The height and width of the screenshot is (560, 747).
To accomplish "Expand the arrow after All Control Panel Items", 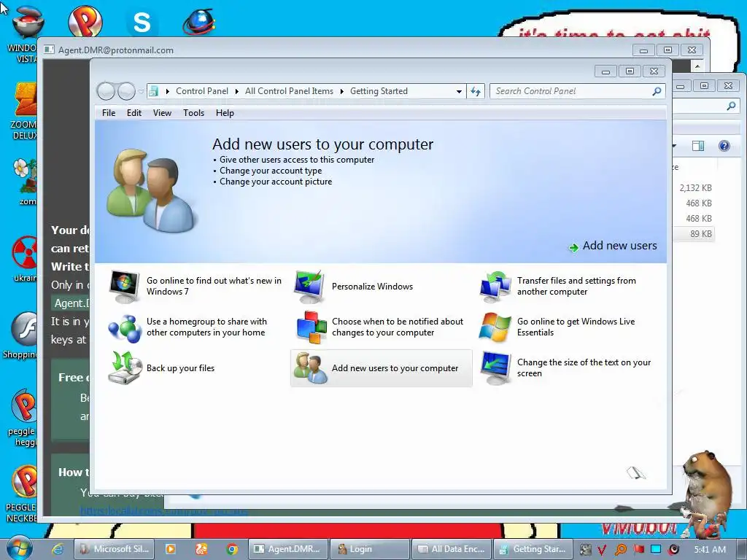I will pos(341,91).
